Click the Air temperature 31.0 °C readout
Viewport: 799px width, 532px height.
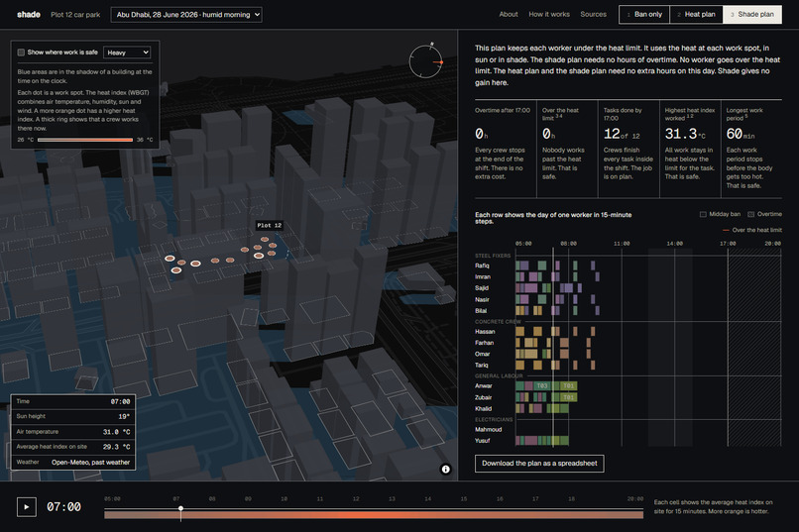(x=73, y=432)
